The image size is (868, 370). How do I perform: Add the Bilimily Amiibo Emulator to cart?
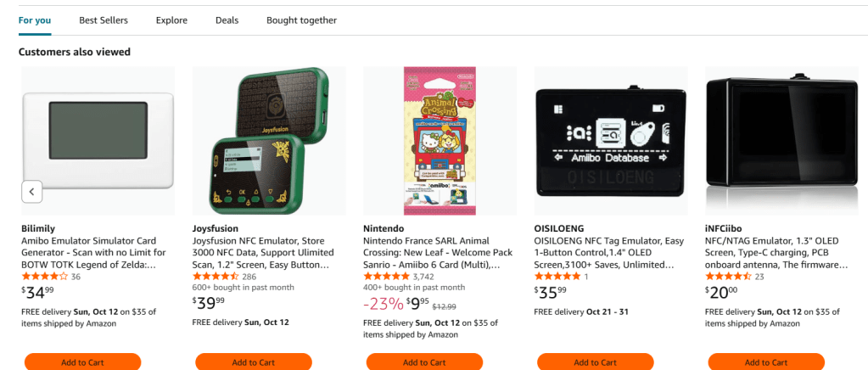coord(82,362)
